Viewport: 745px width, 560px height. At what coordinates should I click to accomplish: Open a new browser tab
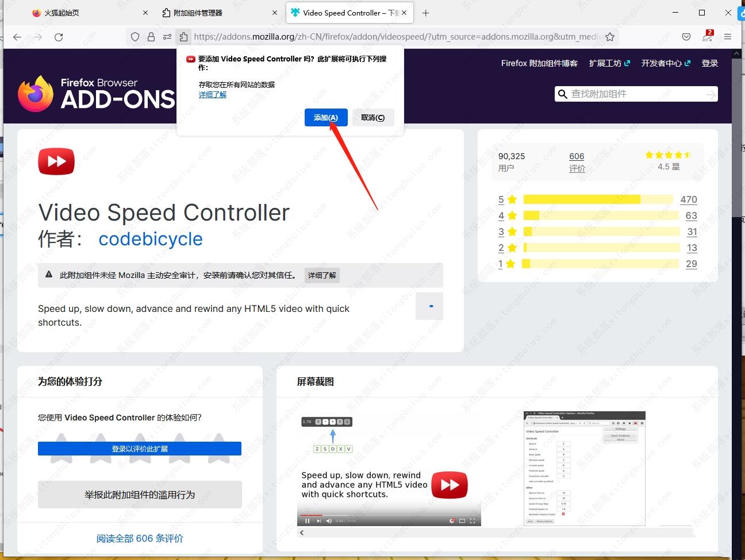point(425,13)
